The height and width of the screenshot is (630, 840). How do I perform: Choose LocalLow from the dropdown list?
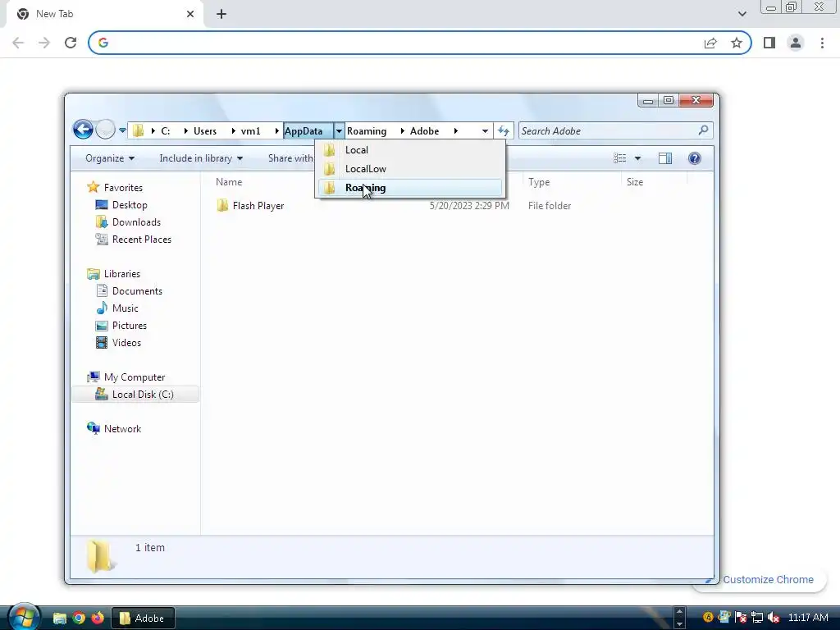[410, 169]
